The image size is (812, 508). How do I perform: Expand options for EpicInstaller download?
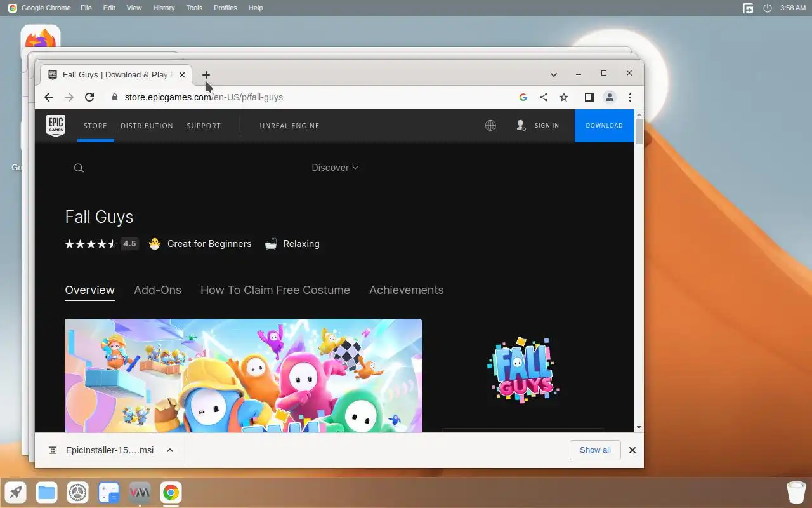(x=170, y=450)
